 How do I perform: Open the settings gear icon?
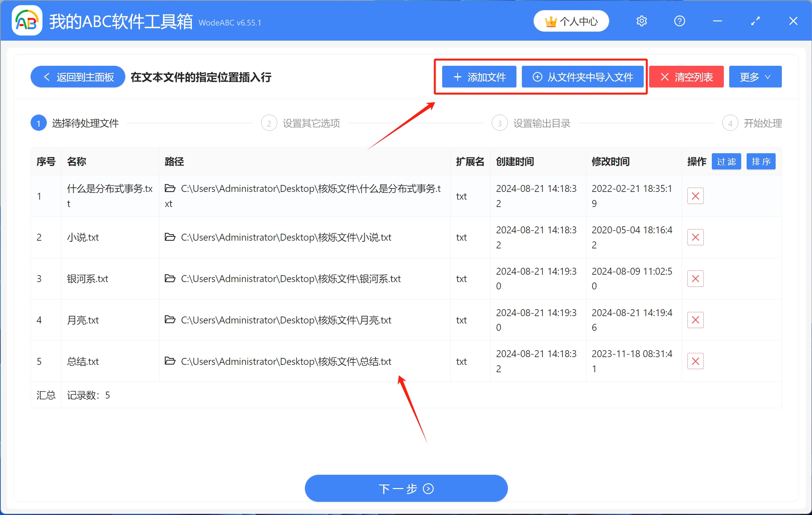(x=642, y=21)
